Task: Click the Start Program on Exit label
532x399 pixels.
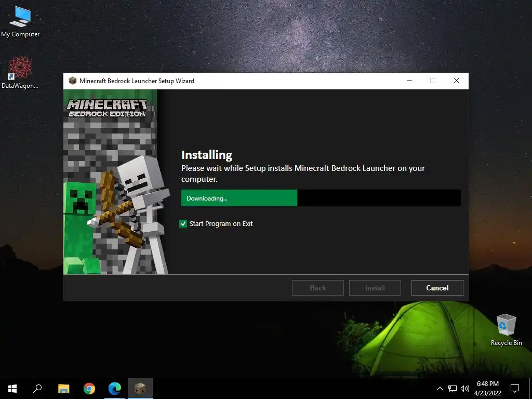Action: (x=221, y=223)
